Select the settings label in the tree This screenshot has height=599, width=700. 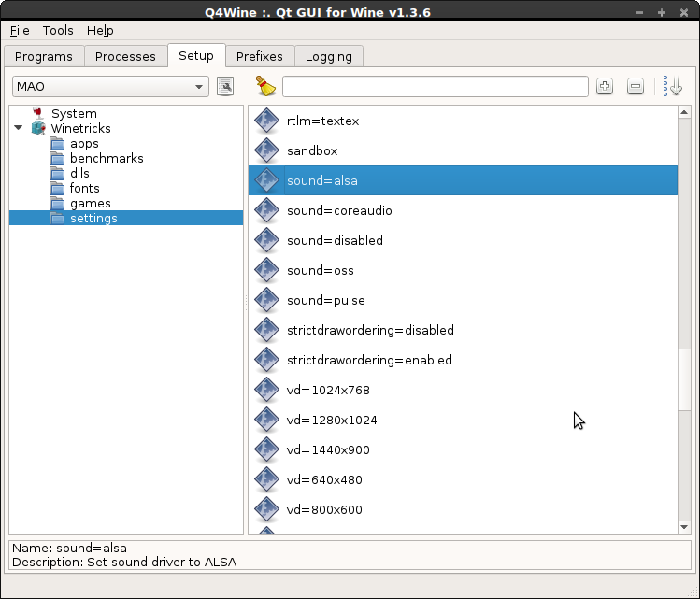point(93,219)
